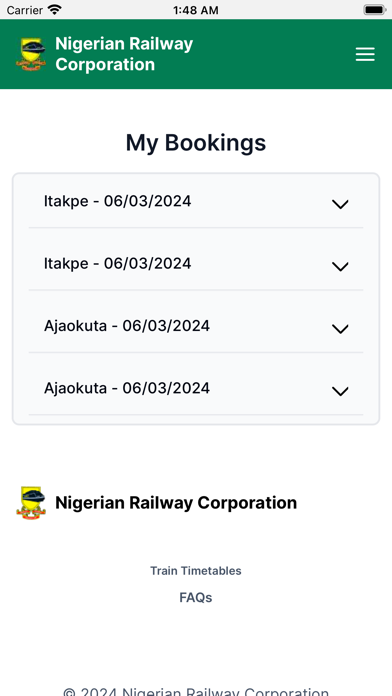Tap the 2024 copyright notice text
This screenshot has width=392, height=696.
coord(196,692)
